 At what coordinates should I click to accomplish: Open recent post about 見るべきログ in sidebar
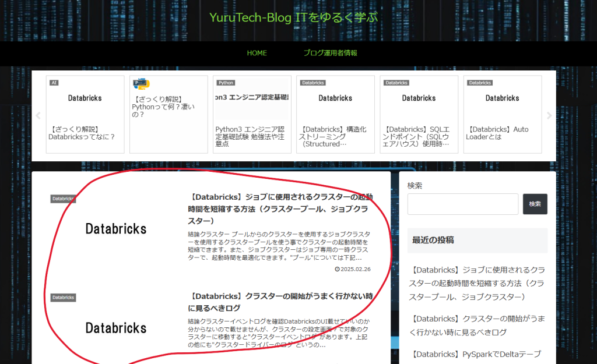click(x=477, y=326)
